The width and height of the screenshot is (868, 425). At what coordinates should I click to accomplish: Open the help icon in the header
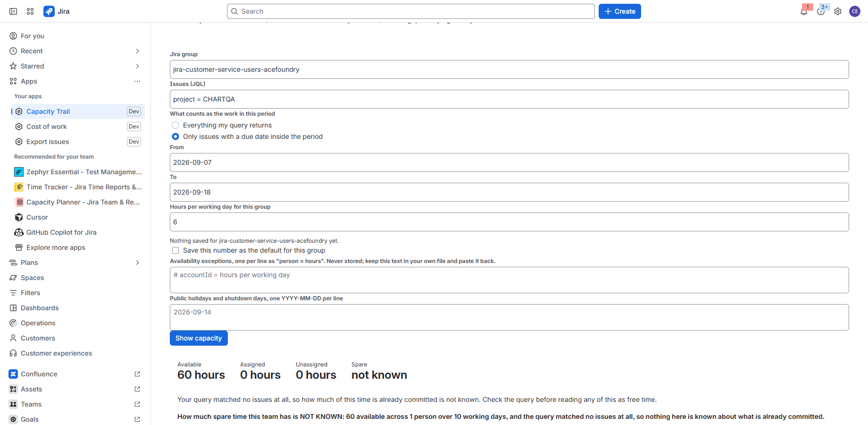coord(821,11)
